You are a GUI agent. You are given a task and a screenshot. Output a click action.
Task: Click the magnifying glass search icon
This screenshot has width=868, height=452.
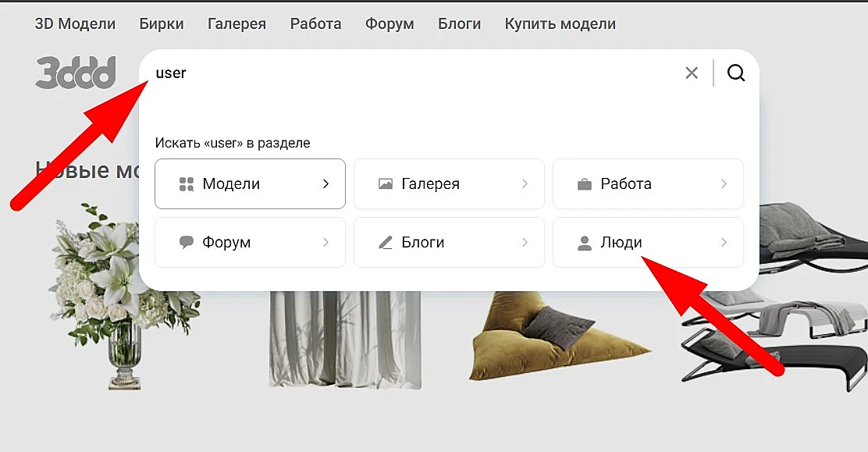(x=736, y=73)
